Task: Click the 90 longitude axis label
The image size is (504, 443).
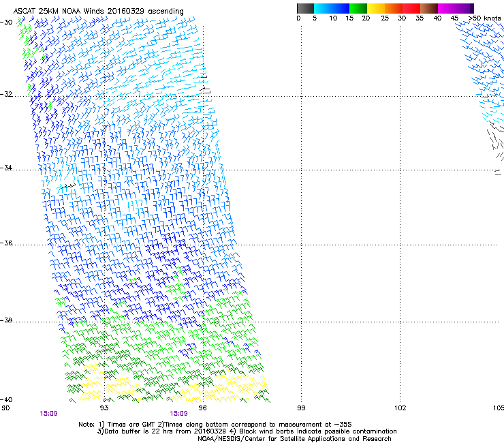Action: click(x=5, y=408)
